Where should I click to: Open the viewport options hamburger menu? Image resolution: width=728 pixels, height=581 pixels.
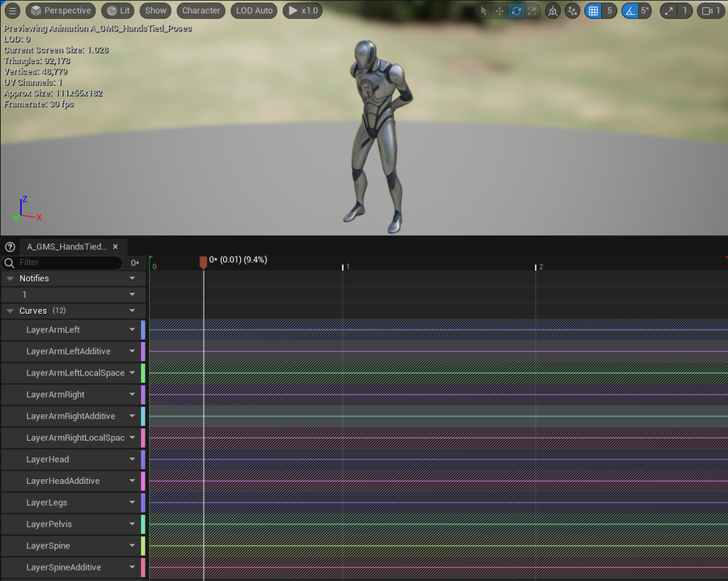point(12,11)
